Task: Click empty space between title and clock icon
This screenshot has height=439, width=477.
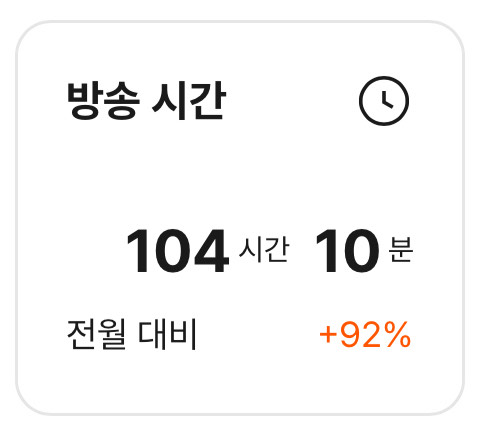Action: pos(293,101)
